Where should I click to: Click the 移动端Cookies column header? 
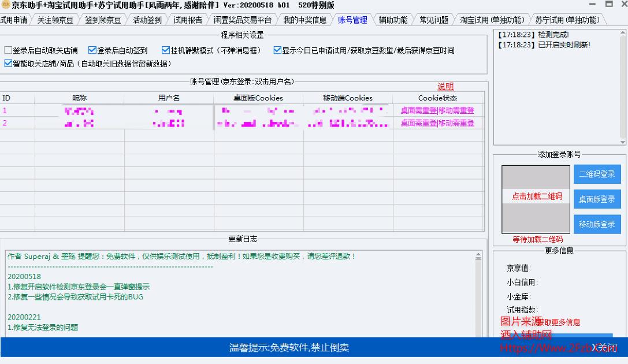coord(348,98)
